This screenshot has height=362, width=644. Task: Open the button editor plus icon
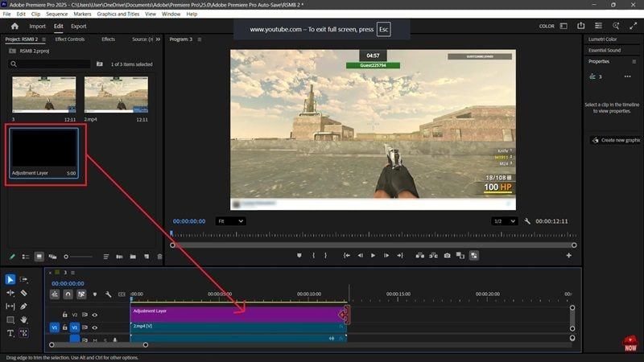(569, 255)
